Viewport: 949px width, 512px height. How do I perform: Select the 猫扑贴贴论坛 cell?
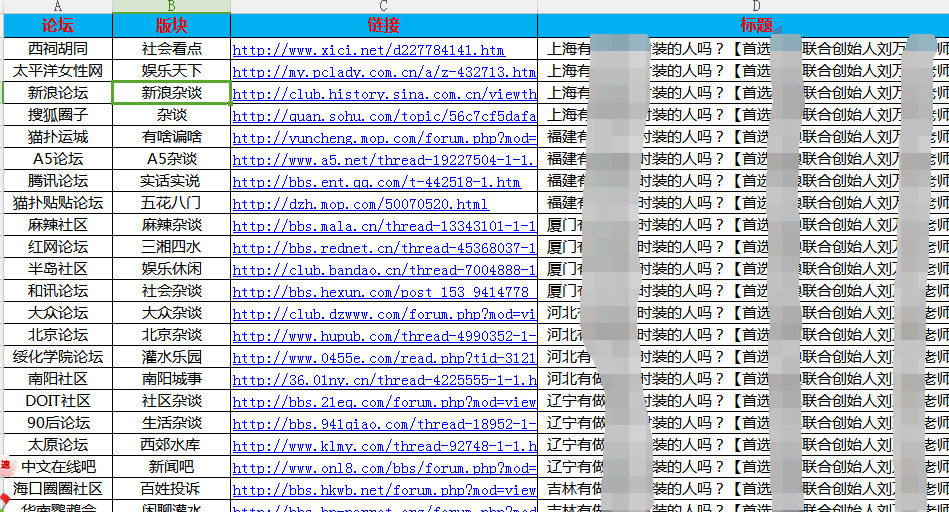pos(57,203)
